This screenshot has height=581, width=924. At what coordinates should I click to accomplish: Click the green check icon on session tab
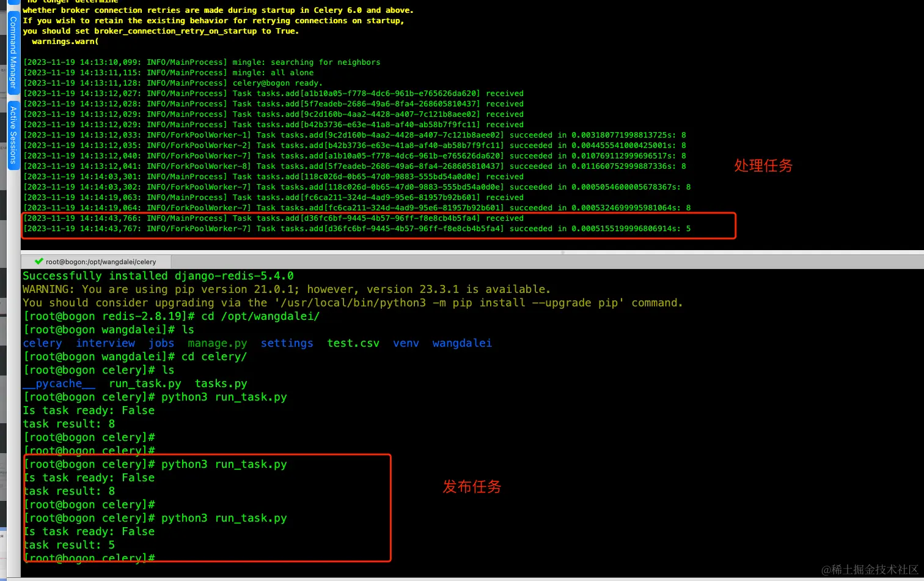(39, 262)
